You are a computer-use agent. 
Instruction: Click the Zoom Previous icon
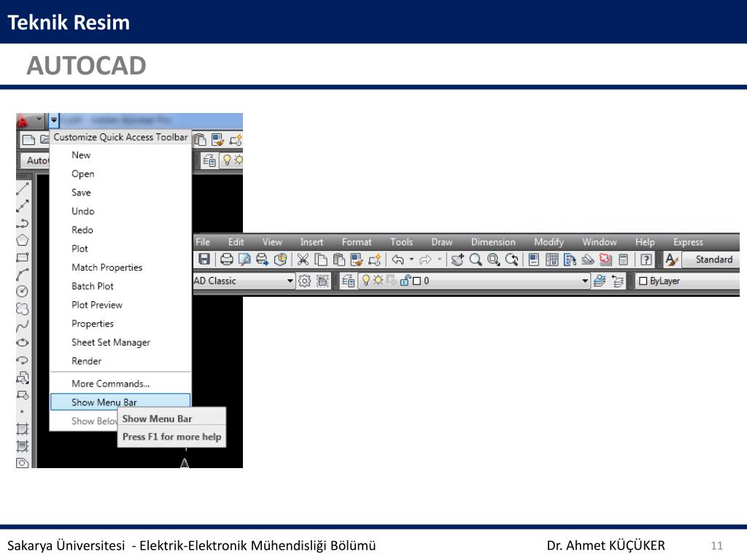511,259
